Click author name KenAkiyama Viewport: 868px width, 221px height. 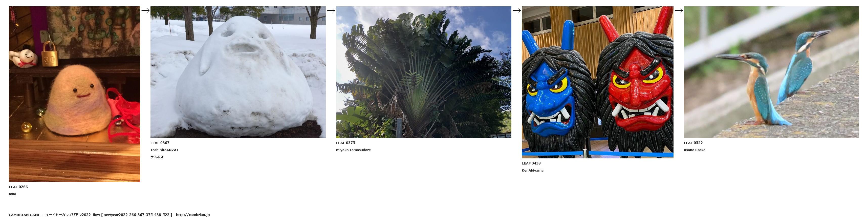tap(532, 170)
